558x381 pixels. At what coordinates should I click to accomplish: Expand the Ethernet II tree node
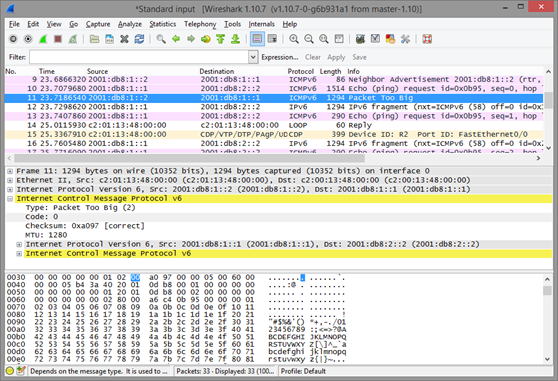pyautogui.click(x=10, y=180)
